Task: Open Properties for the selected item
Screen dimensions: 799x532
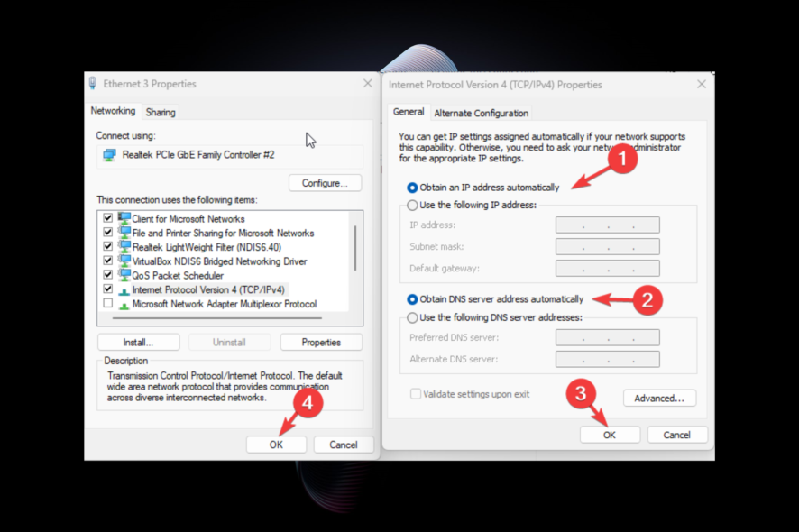Action: 321,343
